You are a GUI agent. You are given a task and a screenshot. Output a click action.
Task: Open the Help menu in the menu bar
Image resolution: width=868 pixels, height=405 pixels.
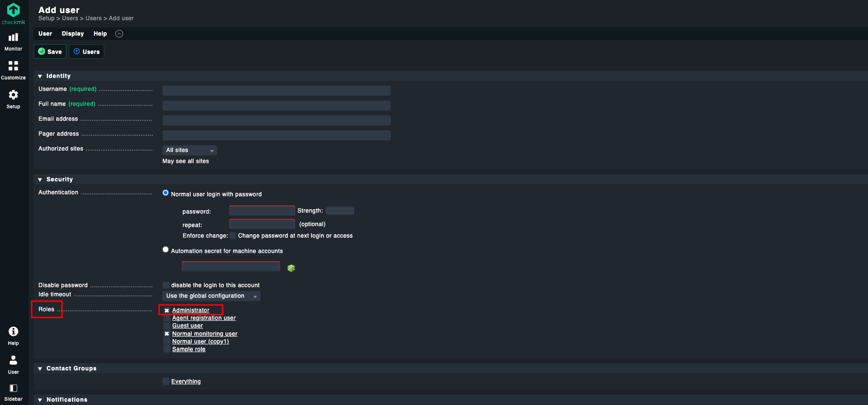pyautogui.click(x=100, y=34)
